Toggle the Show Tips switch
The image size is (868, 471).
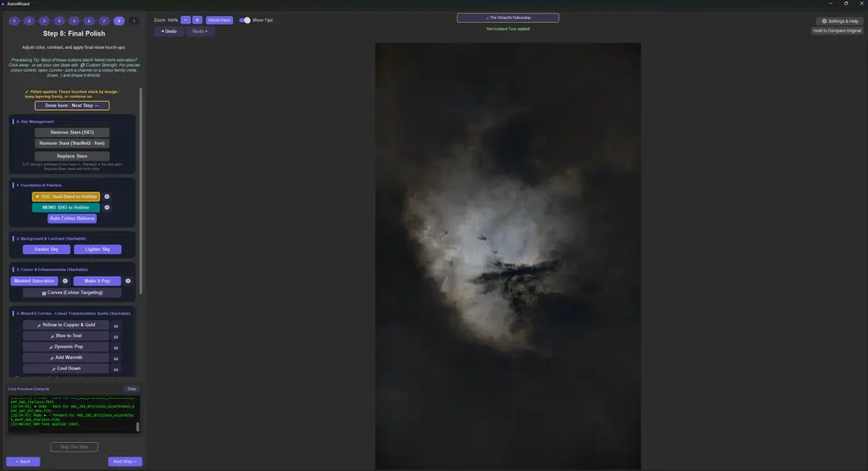pos(245,20)
